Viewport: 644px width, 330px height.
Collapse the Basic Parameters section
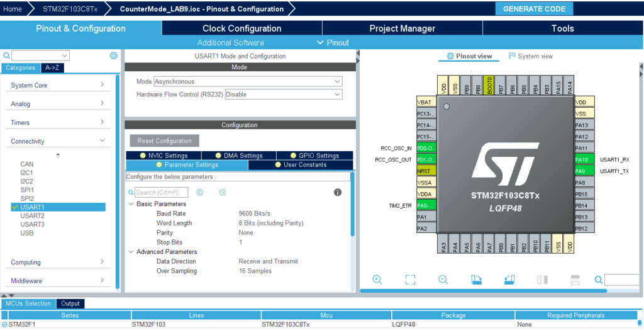(x=131, y=204)
